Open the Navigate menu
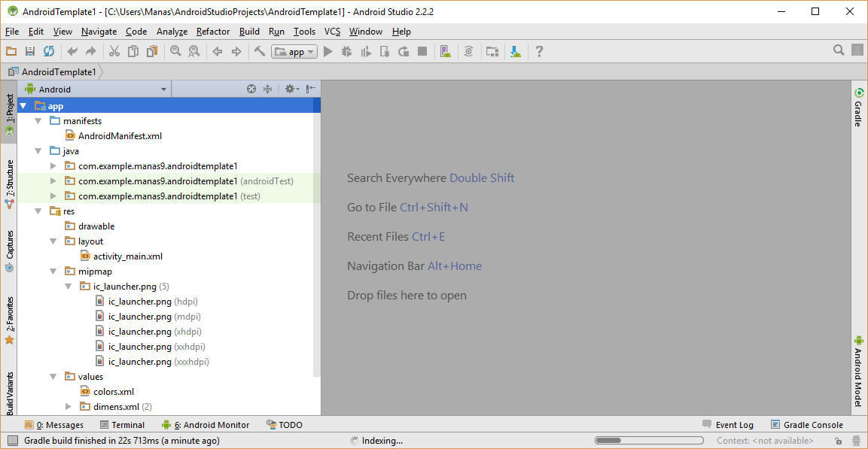This screenshot has width=868, height=449. (x=99, y=32)
